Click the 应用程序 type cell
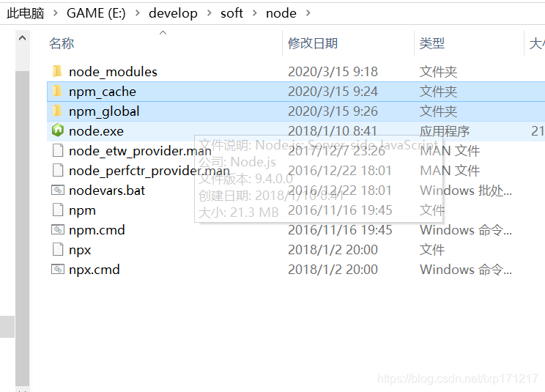This screenshot has width=545, height=392. [x=445, y=131]
